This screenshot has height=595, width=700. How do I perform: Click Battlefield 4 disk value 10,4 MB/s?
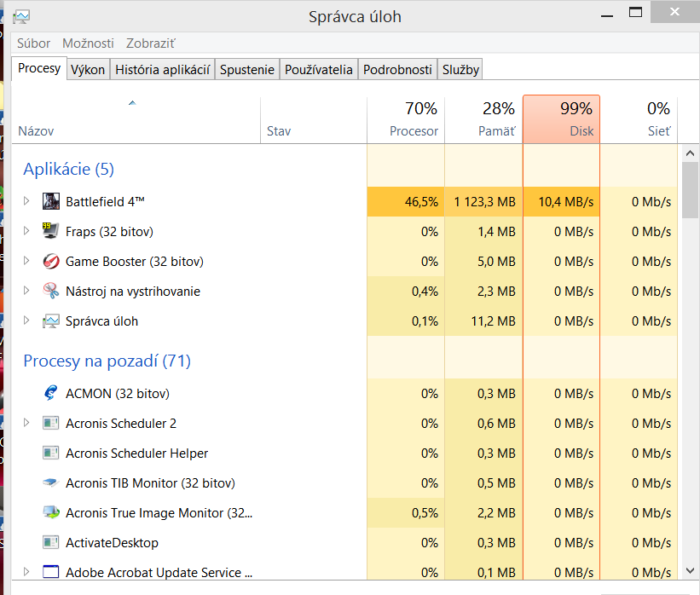(566, 202)
